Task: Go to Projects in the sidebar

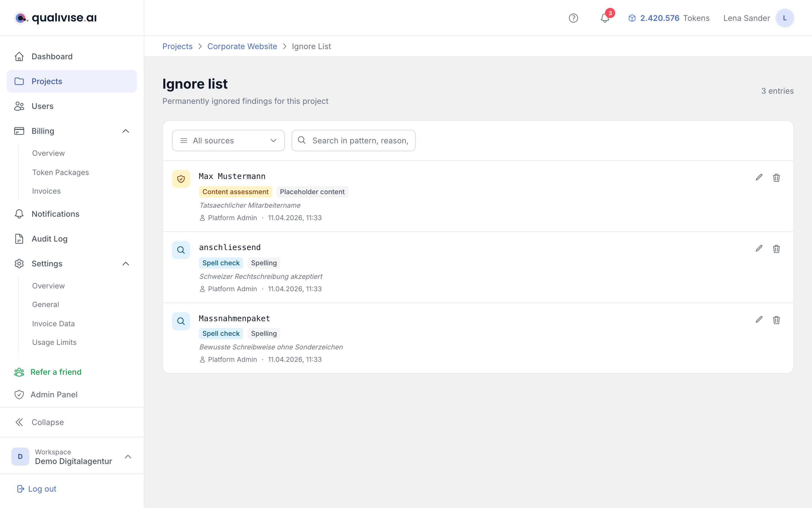Action: pyautogui.click(x=72, y=81)
